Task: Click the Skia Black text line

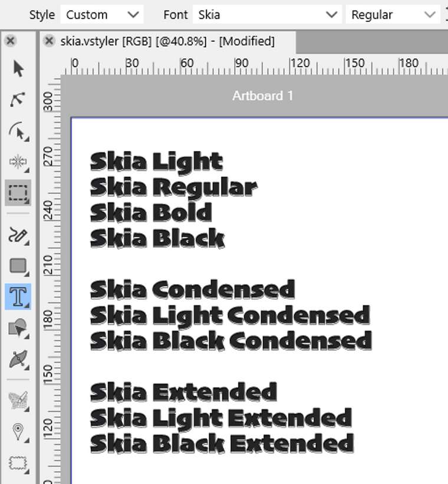Action: click(157, 238)
